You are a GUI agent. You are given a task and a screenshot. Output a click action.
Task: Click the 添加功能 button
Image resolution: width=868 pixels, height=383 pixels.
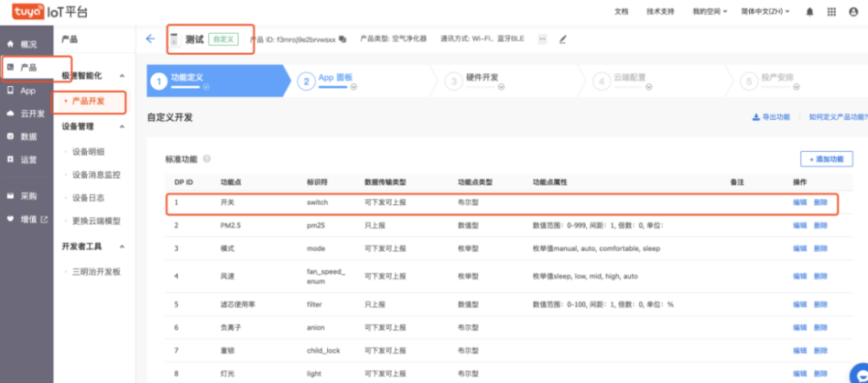pyautogui.click(x=825, y=160)
